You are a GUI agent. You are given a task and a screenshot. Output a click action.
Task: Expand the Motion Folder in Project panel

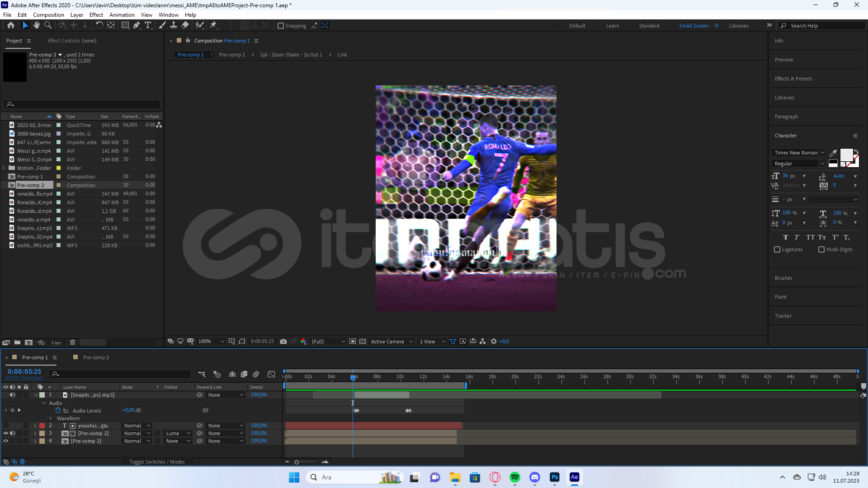tap(4, 168)
